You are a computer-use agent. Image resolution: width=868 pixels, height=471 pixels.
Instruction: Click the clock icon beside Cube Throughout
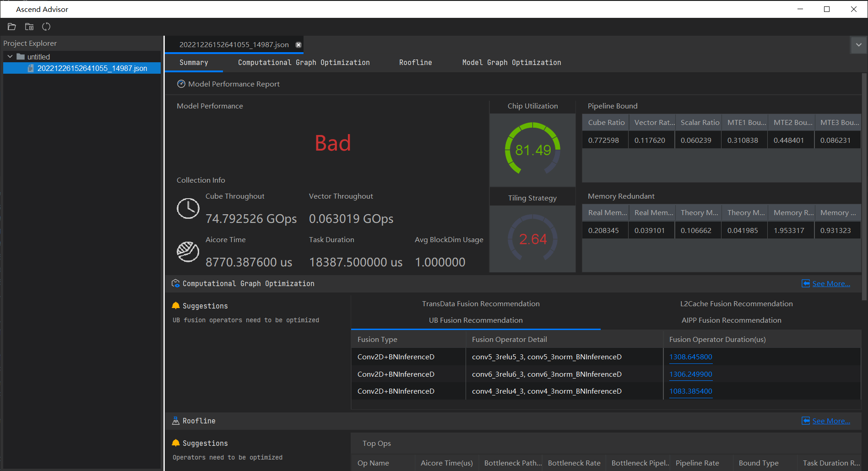pos(188,209)
